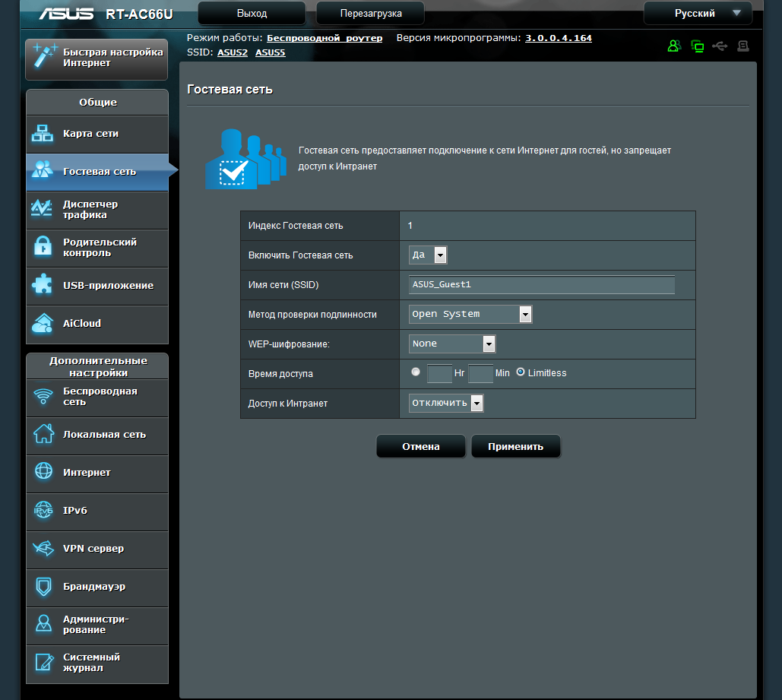Open the Русский language dropdown

pyautogui.click(x=698, y=14)
